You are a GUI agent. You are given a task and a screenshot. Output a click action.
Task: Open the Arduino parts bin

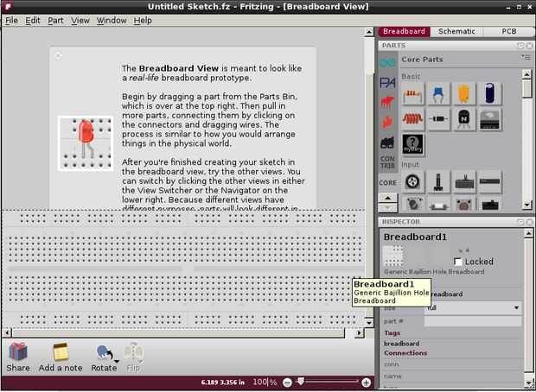(x=387, y=62)
